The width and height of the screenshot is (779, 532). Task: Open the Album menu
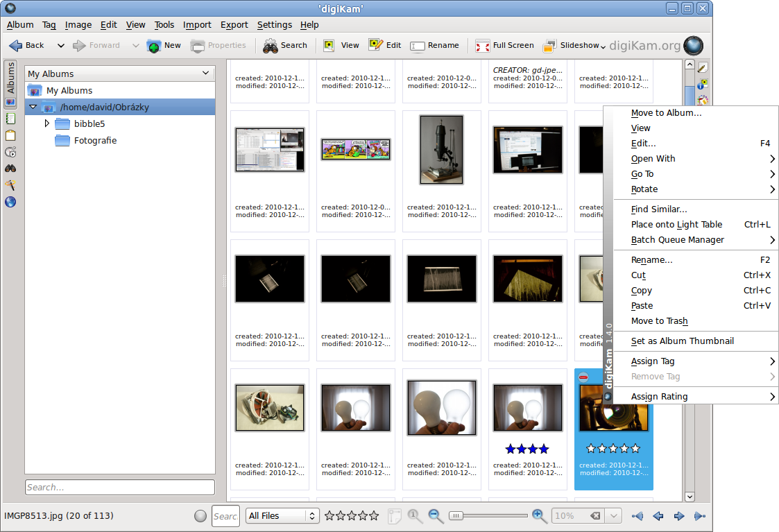(20, 24)
